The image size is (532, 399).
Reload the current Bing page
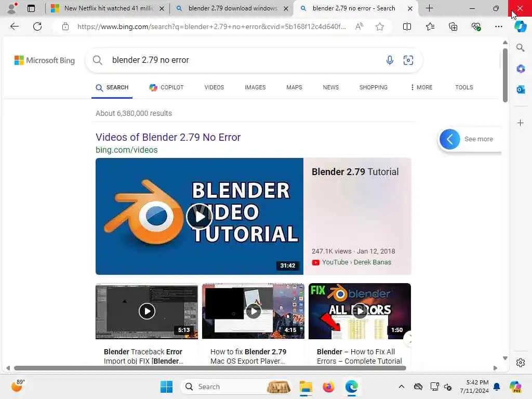37,26
